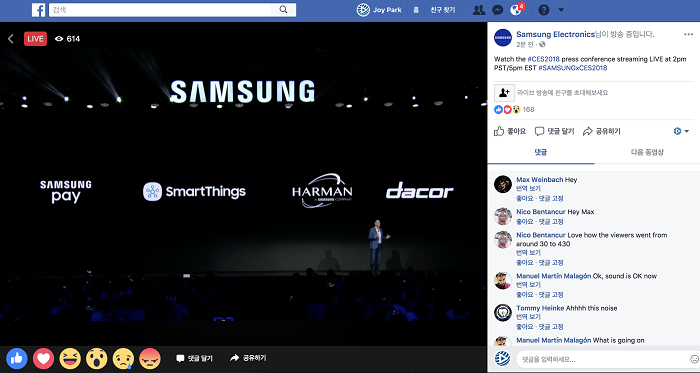
Task: Click the back arrow on video
Action: [x=11, y=39]
